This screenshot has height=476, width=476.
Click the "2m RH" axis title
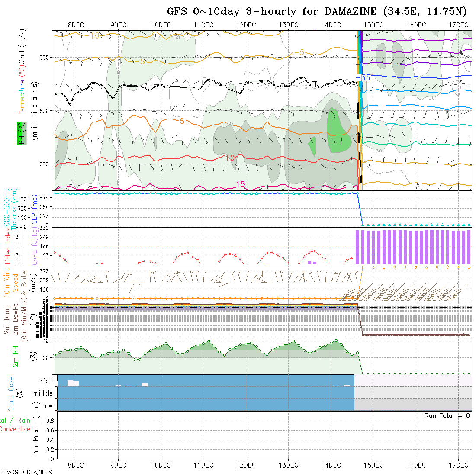coord(16,356)
